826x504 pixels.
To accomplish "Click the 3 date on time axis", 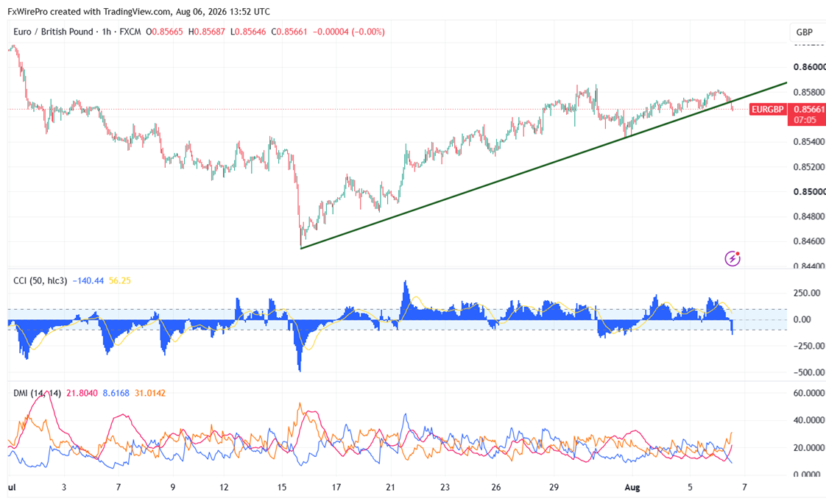I will click(64, 487).
